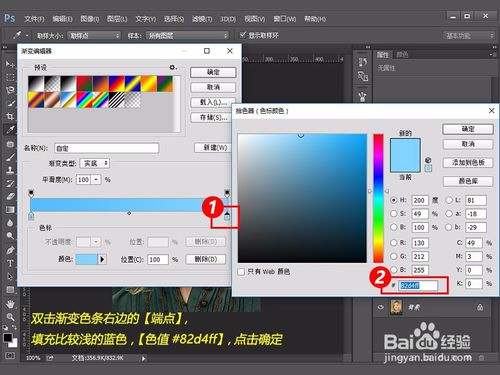
Task: Enable the 只有 Web 颜色 checkbox
Action: point(241,272)
